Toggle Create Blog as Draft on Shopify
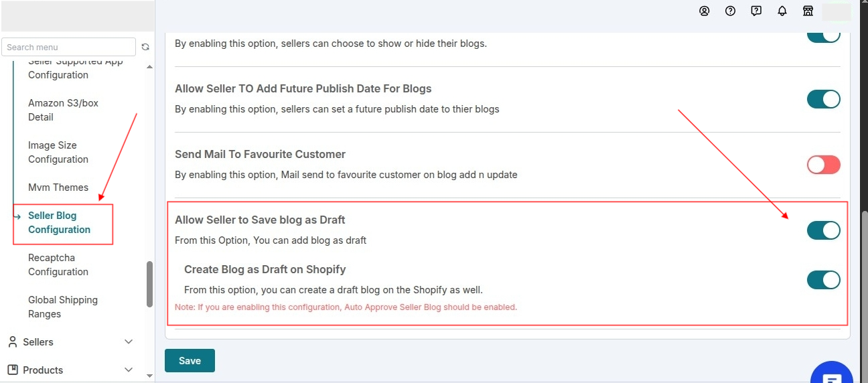Image resolution: width=868 pixels, height=383 pixels. pyautogui.click(x=823, y=280)
